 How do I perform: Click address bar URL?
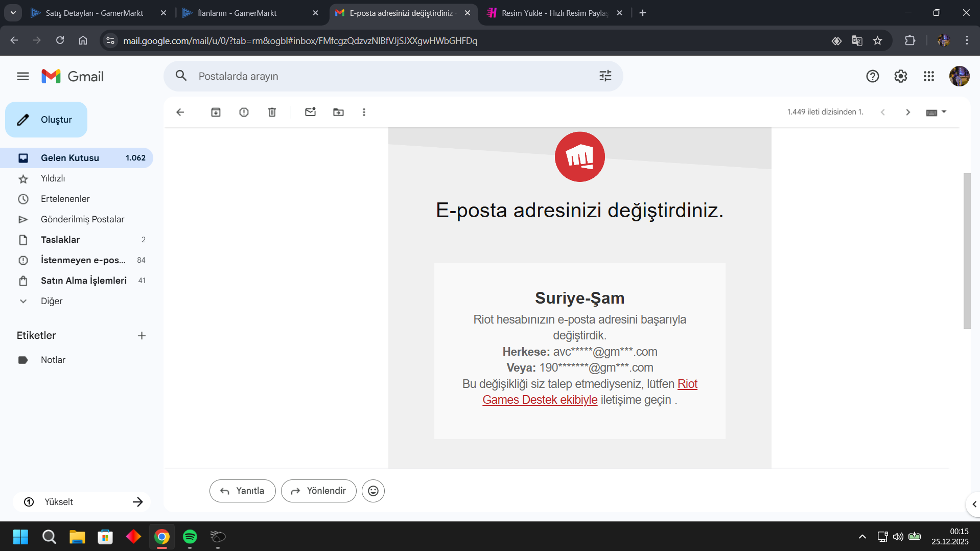[x=300, y=41]
